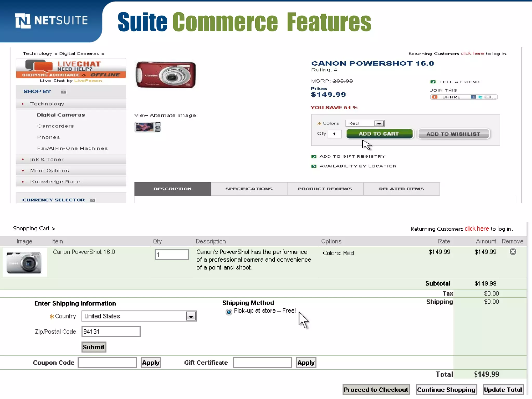532x399 pixels.
Task: Click the product page 'click here' login link
Action: tap(472, 54)
